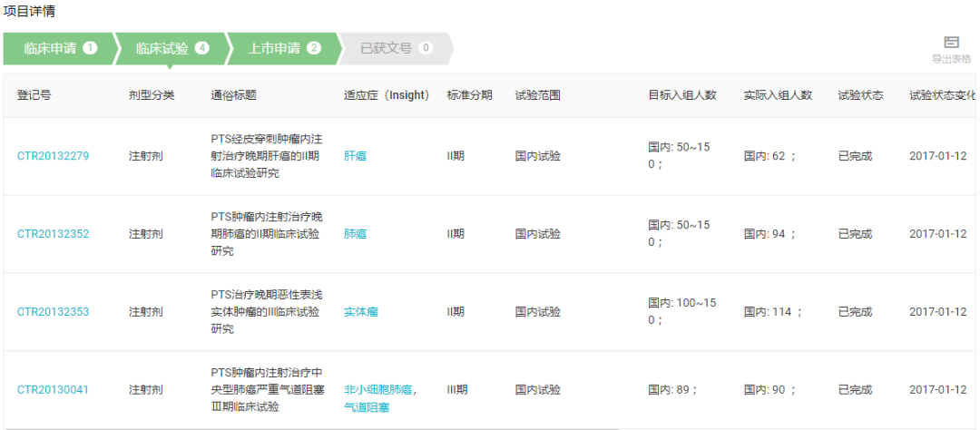Click the 标准分期 column header

point(469,95)
